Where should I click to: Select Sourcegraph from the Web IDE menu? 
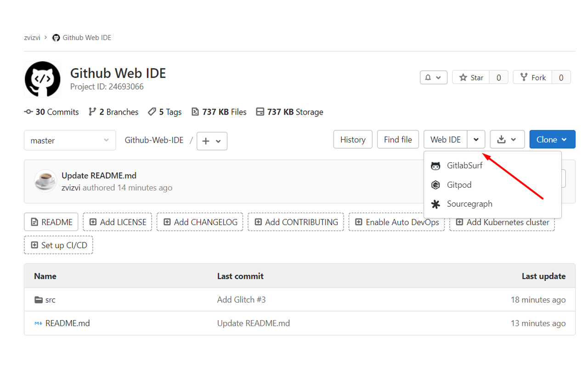(x=469, y=204)
